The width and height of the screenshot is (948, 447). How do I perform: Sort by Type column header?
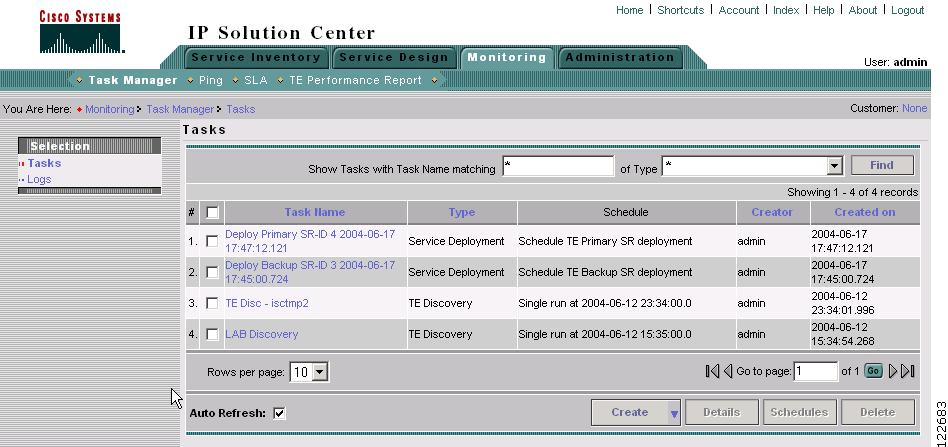(462, 212)
